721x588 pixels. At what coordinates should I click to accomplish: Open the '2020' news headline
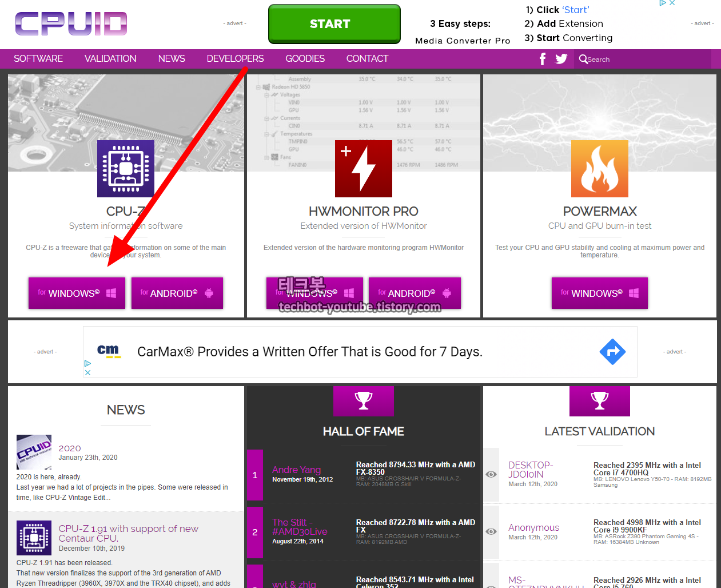point(70,448)
